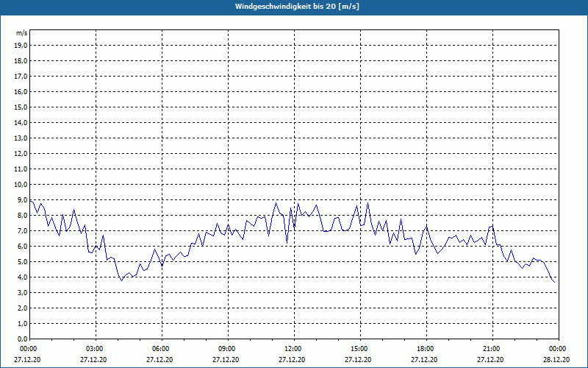
Task: Click the 03:00 time axis label
Action: [96, 349]
